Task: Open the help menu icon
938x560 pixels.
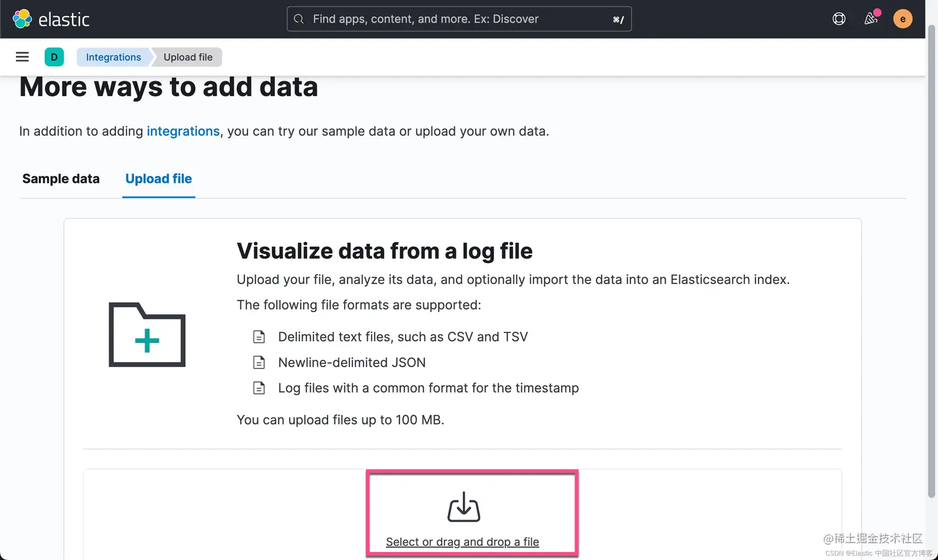Action: [839, 19]
